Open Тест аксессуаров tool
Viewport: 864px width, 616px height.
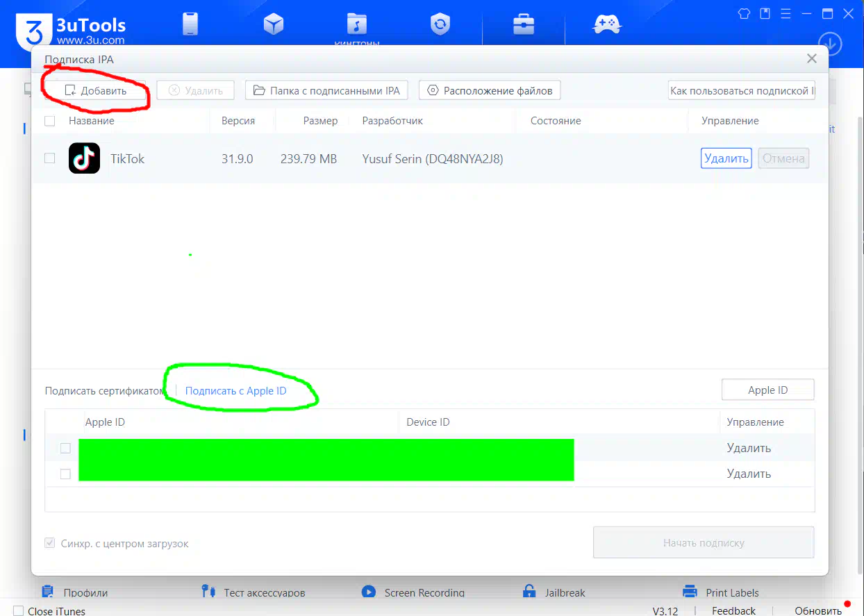point(253,592)
